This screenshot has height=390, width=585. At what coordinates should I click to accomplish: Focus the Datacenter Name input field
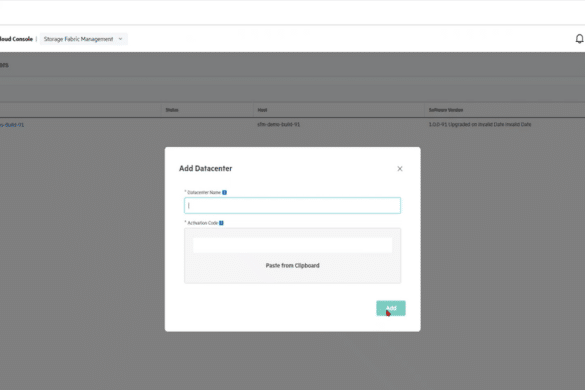click(292, 205)
